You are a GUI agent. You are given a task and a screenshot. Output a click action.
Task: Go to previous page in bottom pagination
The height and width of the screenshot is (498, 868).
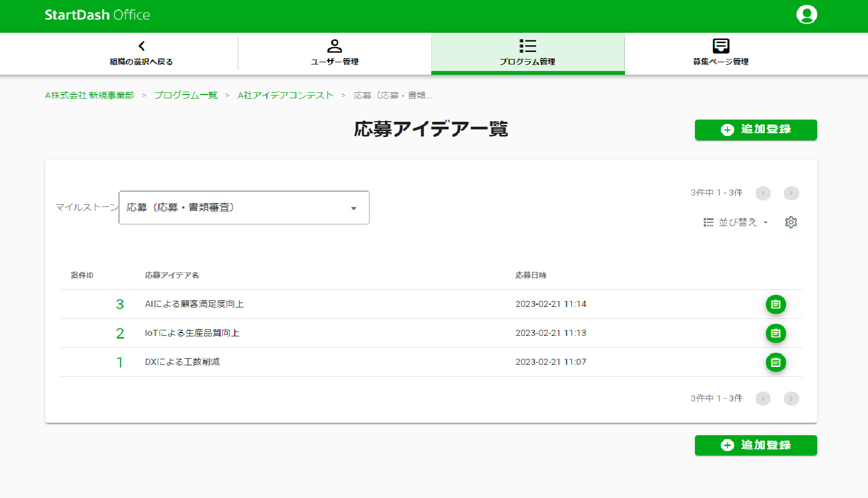coord(763,399)
